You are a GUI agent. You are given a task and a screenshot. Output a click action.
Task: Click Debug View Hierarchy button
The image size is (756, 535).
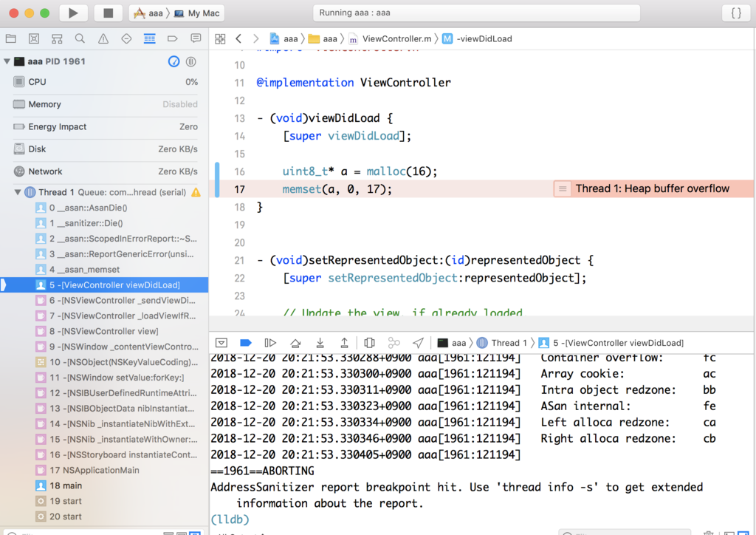(369, 343)
